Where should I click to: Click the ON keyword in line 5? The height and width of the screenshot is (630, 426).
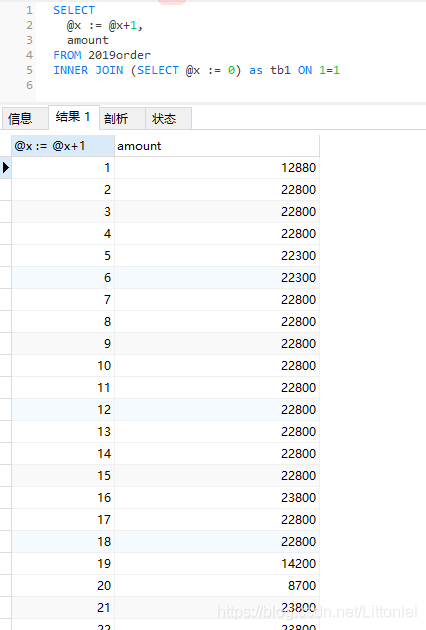click(x=305, y=70)
